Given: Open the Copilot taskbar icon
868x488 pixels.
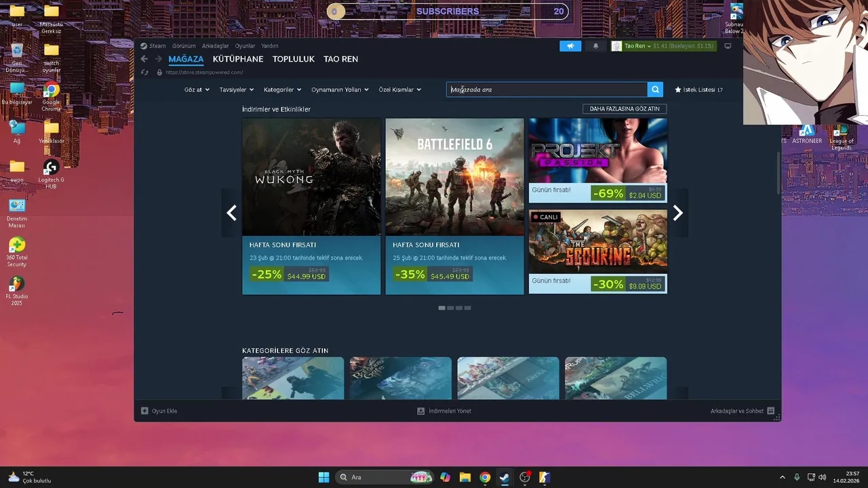Looking at the screenshot, I should click(445, 477).
